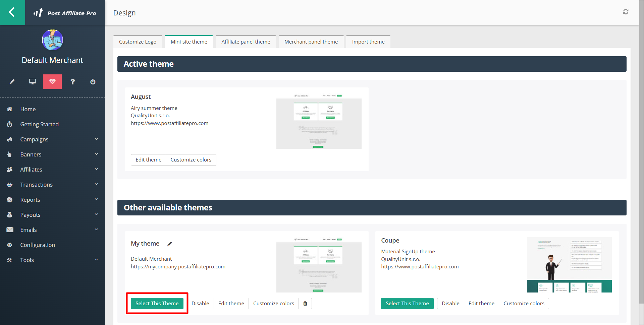Screen dimensions: 644x325
Task: Click the 'Material SignUp theme' description text
Action: click(x=408, y=252)
